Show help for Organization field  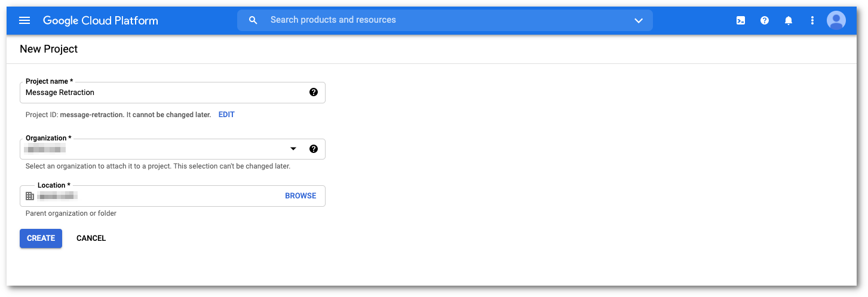[314, 149]
